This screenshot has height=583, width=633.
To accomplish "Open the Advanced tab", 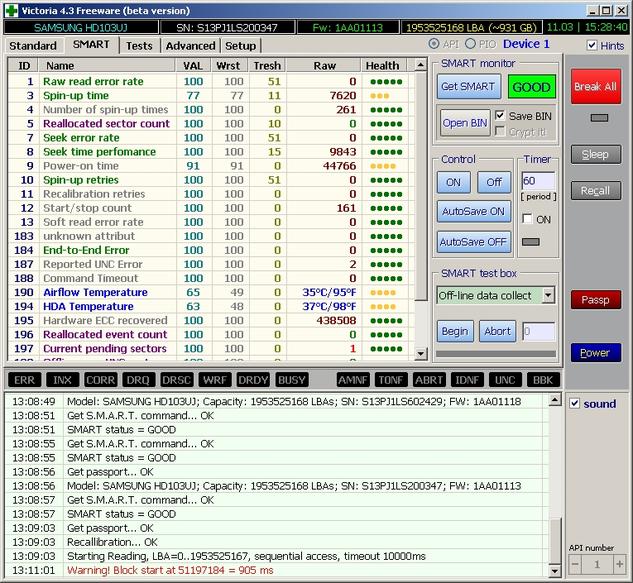I will tap(191, 46).
